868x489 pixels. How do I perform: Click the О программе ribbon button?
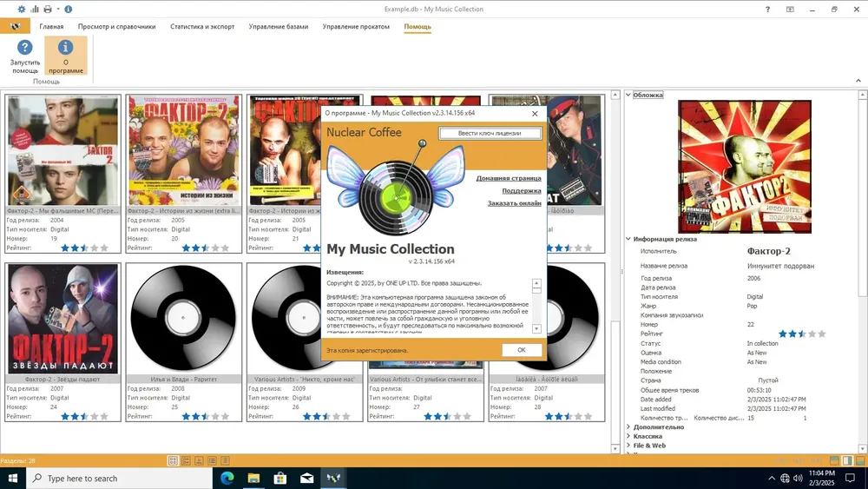[65, 56]
